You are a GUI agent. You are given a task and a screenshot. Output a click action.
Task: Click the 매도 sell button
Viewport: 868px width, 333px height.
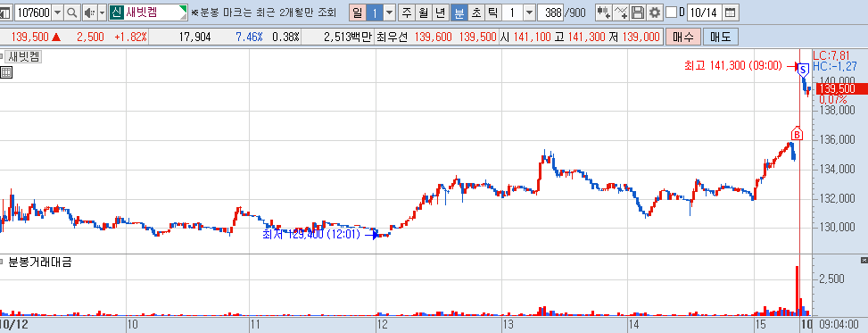720,37
